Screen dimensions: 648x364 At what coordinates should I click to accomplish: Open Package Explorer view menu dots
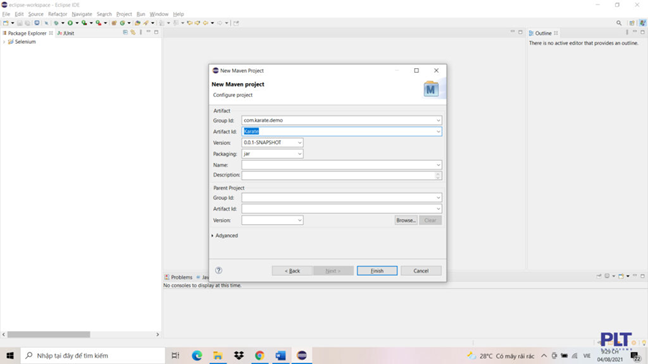(141, 32)
